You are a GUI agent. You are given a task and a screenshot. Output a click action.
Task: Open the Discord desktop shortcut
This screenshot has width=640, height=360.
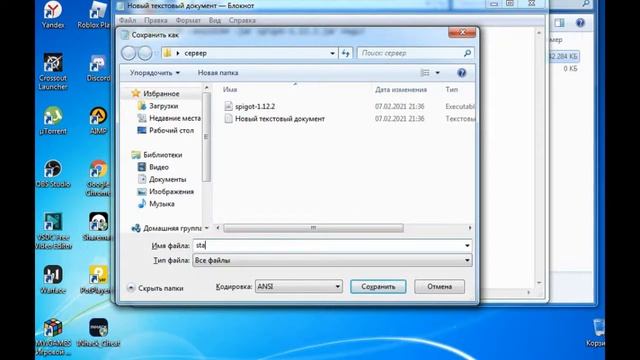coord(98,67)
